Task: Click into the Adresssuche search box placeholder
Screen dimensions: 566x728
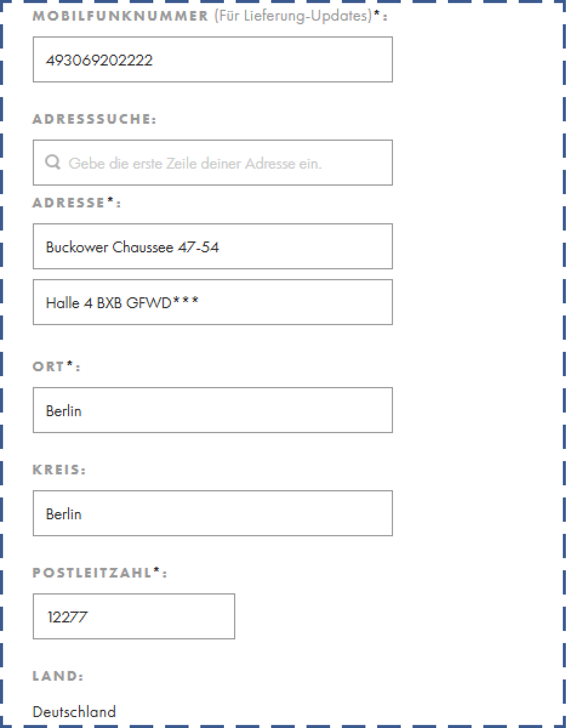Action: tap(195, 163)
